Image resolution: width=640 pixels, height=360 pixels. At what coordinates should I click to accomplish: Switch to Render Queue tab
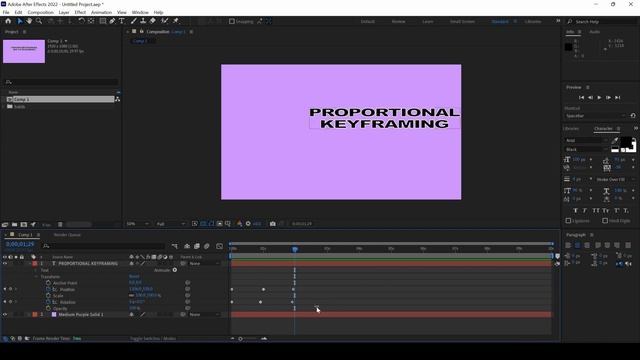[x=67, y=235]
